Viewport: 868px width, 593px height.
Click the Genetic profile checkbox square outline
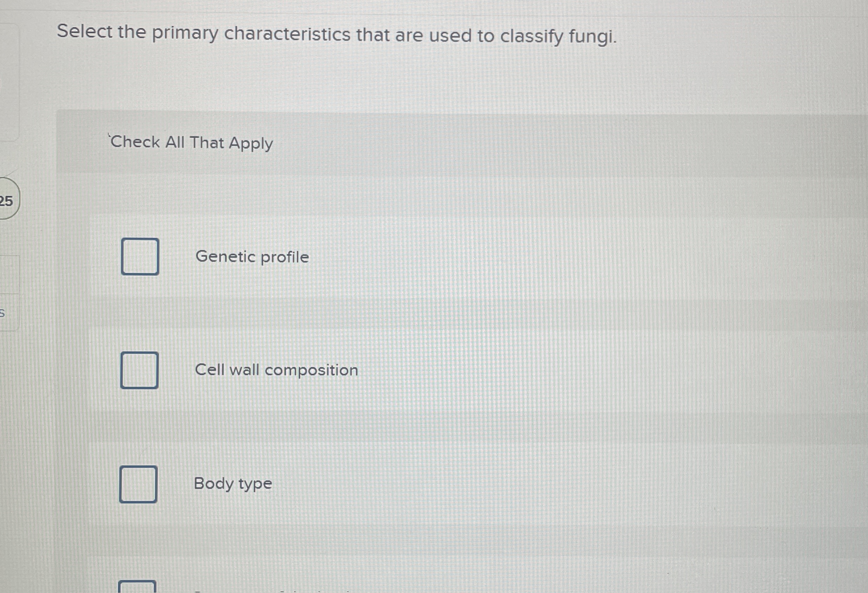[140, 257]
